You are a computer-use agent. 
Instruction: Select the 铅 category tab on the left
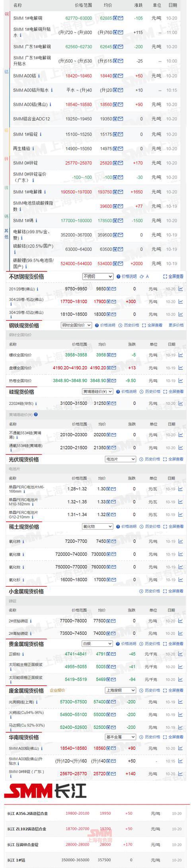(6, 130)
